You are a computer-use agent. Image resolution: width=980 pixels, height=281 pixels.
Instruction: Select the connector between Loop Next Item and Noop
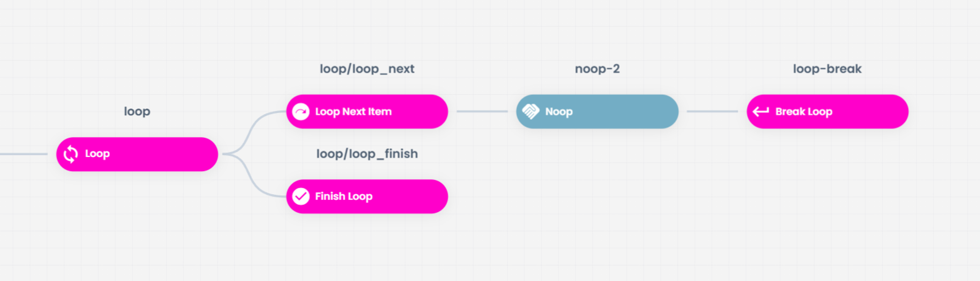pos(482,112)
